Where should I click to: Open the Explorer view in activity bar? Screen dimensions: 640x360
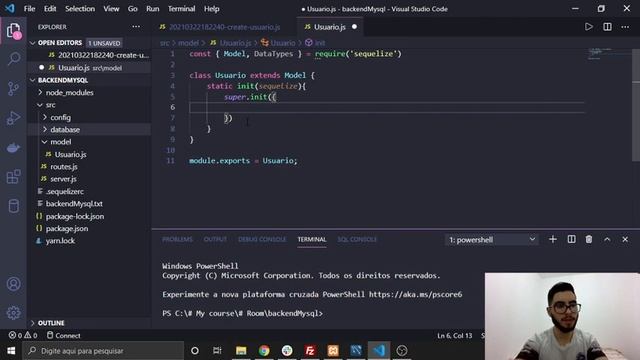coord(13,31)
